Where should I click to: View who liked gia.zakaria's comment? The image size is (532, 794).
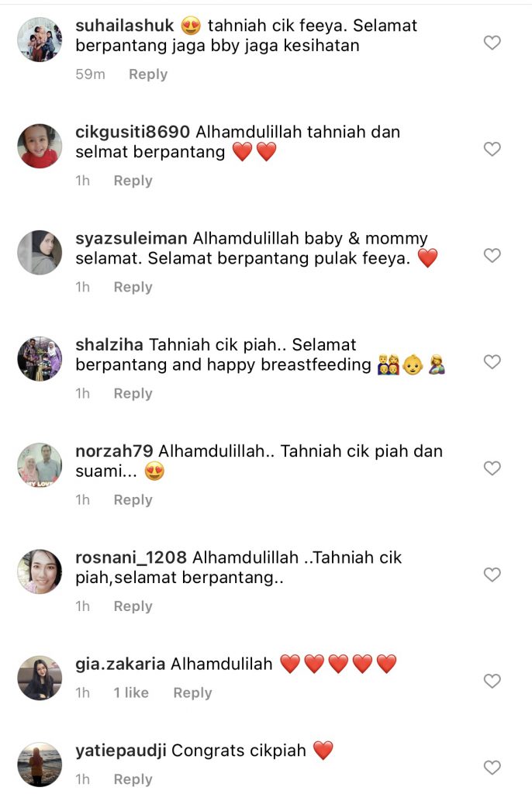131,692
